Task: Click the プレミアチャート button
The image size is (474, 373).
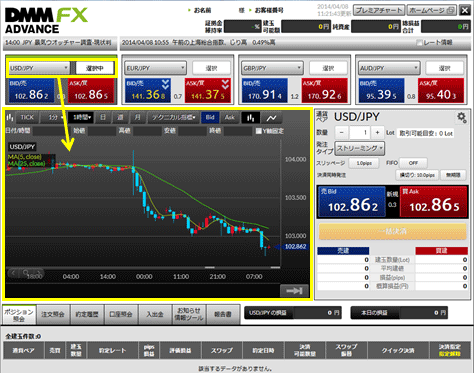Action: point(379,10)
